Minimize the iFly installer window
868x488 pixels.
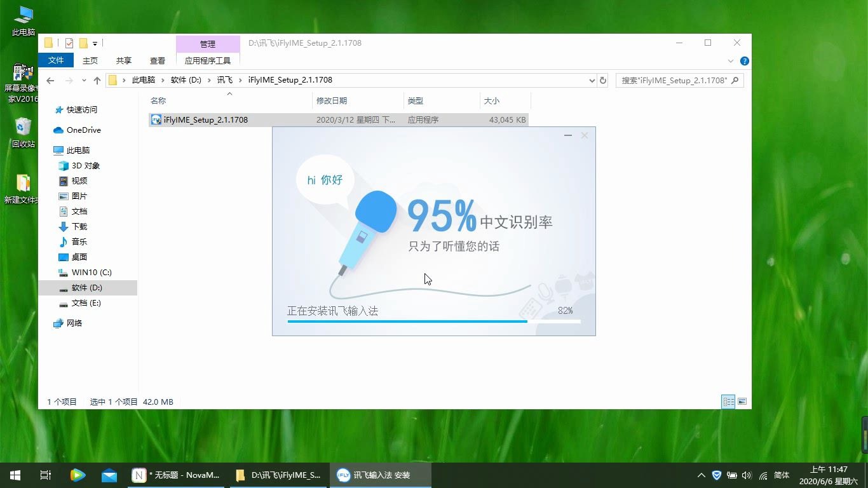pos(567,135)
